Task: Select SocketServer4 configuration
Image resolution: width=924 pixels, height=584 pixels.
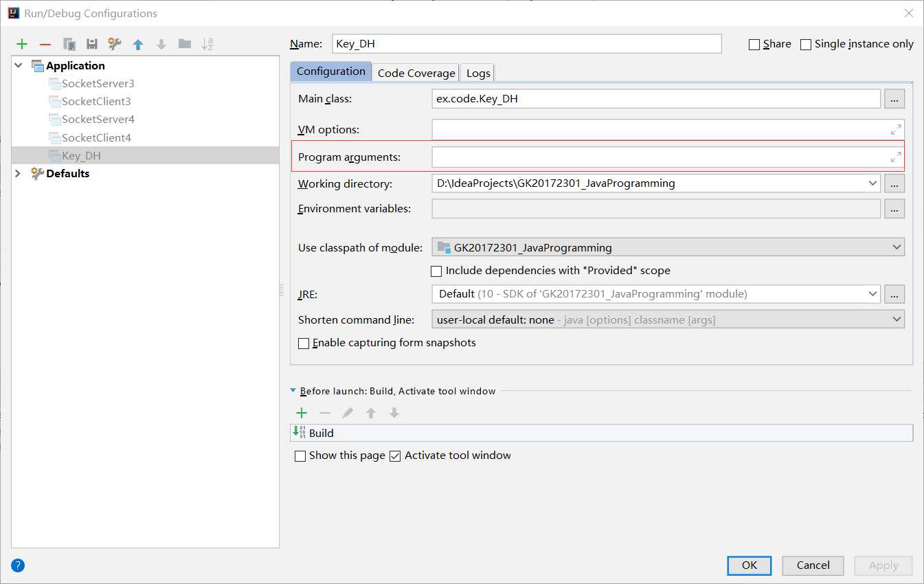Action: click(x=98, y=120)
